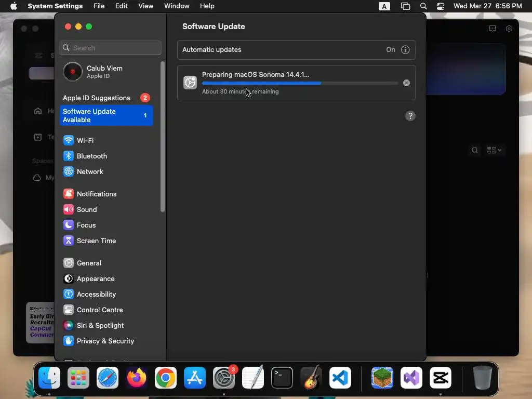The image size is (532, 399).
Task: Select Software Update Available item
Action: pyautogui.click(x=107, y=116)
